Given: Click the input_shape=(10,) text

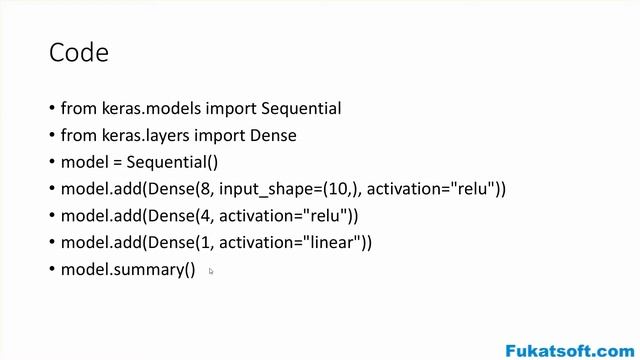Looking at the screenshot, I should click(290, 189).
